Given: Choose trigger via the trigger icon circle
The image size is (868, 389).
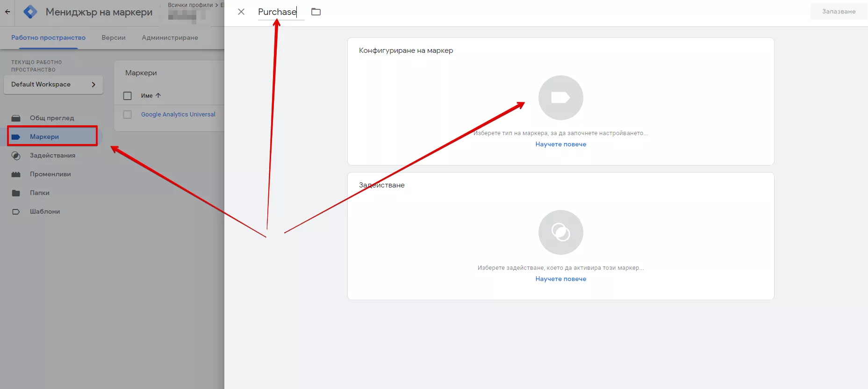Looking at the screenshot, I should point(561,232).
